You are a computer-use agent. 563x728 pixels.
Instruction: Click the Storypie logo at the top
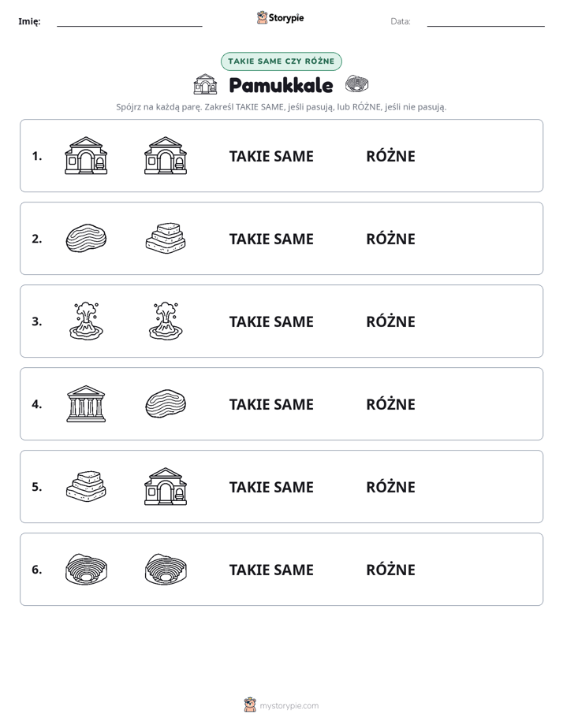tap(280, 17)
